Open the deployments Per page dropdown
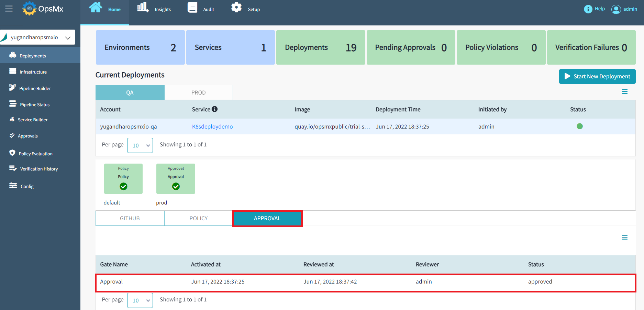 click(140, 145)
